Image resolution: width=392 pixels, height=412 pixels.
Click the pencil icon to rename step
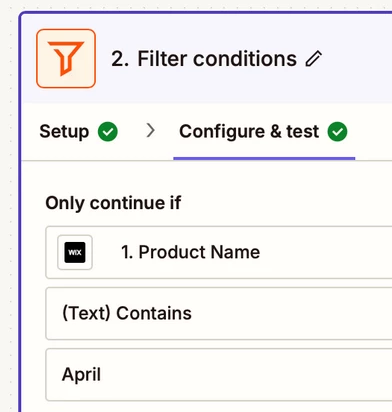314,59
